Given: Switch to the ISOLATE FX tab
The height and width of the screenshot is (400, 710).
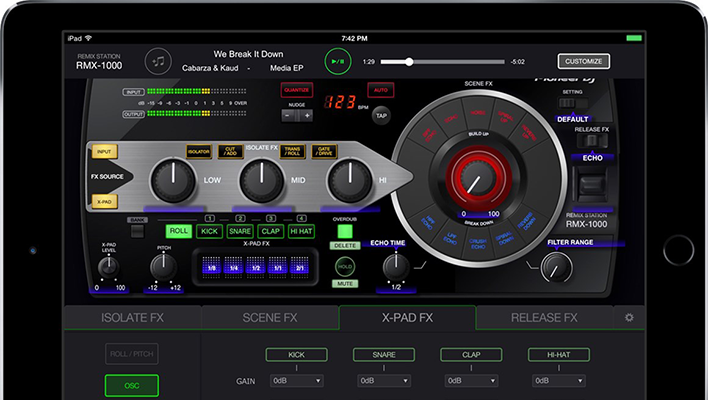Looking at the screenshot, I should point(134,318).
